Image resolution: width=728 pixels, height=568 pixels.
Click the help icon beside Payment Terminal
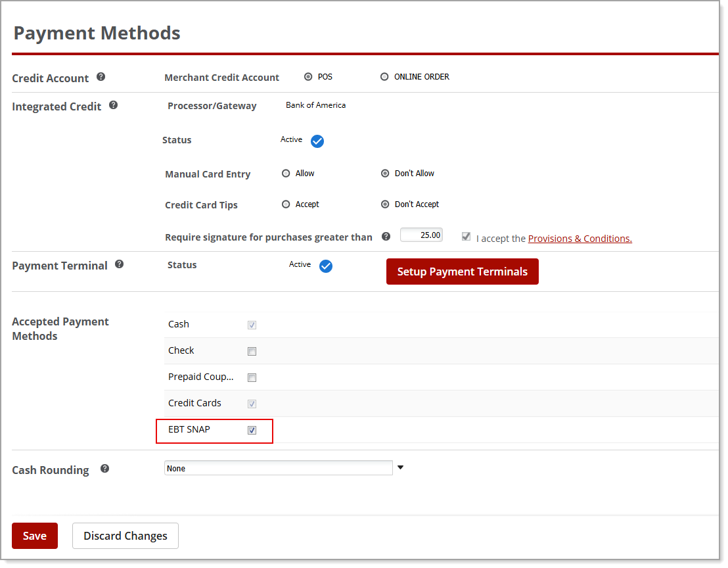120,263
